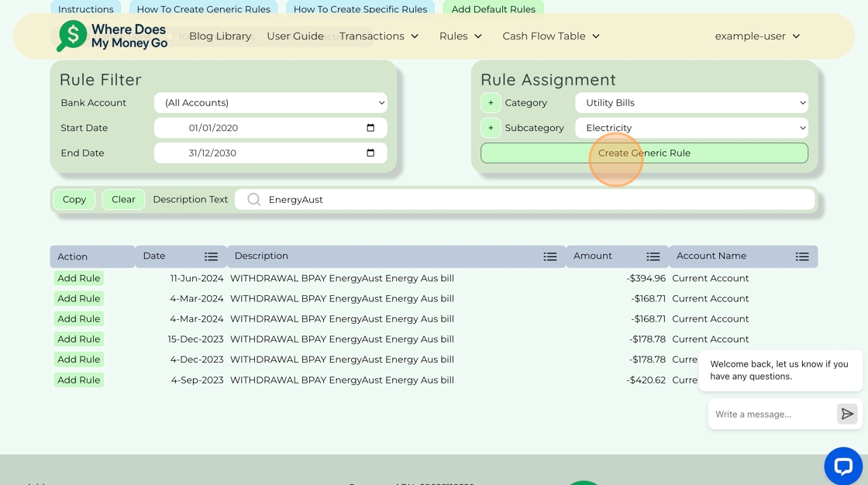Open the Category Utility Bills dropdown
Viewport: 868px width, 485px height.
point(691,102)
